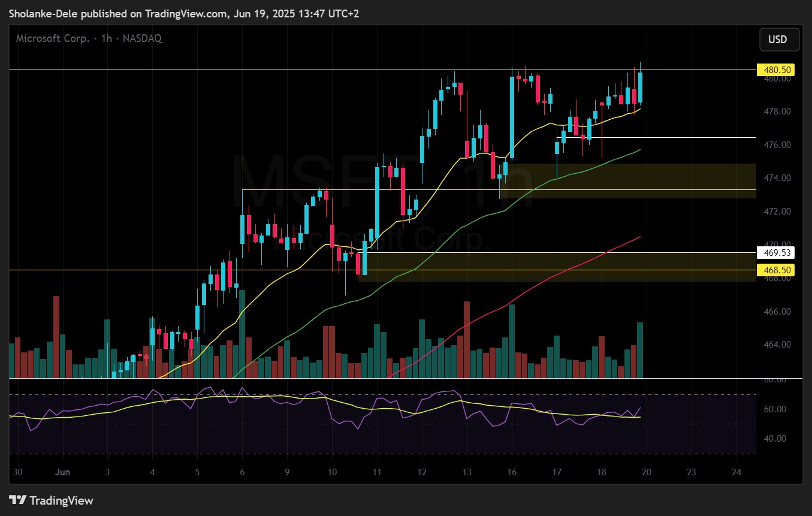Click the 17 date label on time axis
Image resolution: width=812 pixels, height=516 pixels.
tap(557, 472)
